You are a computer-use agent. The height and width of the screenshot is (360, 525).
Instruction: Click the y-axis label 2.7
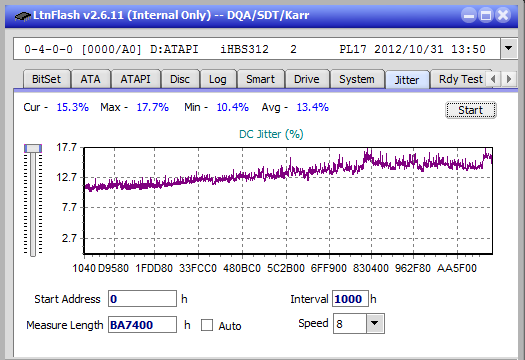(x=69, y=238)
